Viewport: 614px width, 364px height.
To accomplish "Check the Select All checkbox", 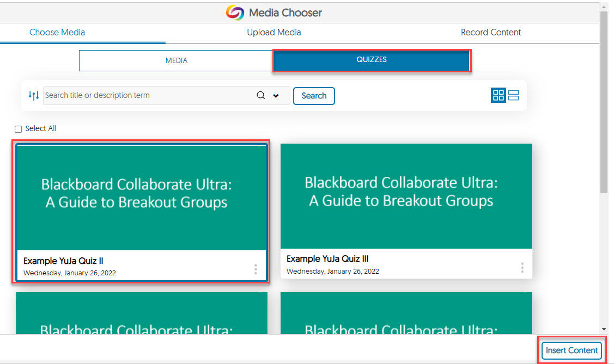I will (x=19, y=129).
